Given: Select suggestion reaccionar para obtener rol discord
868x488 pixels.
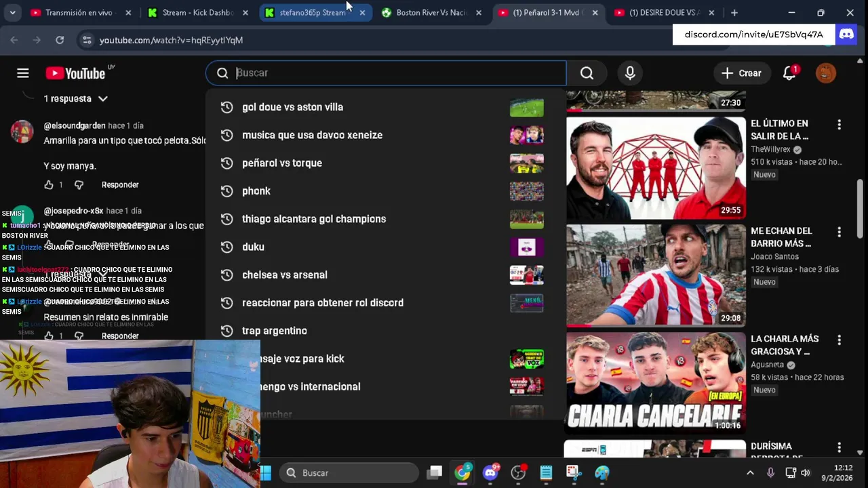Looking at the screenshot, I should click(385, 303).
